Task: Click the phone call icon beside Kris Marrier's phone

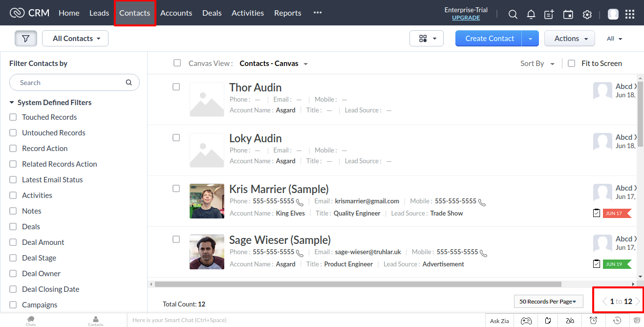Action: coord(300,202)
